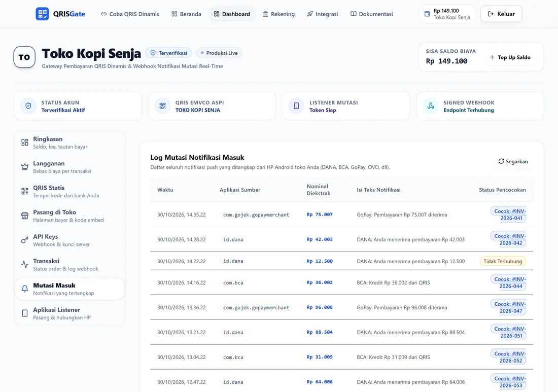Open the Rekening nav item

(278, 14)
